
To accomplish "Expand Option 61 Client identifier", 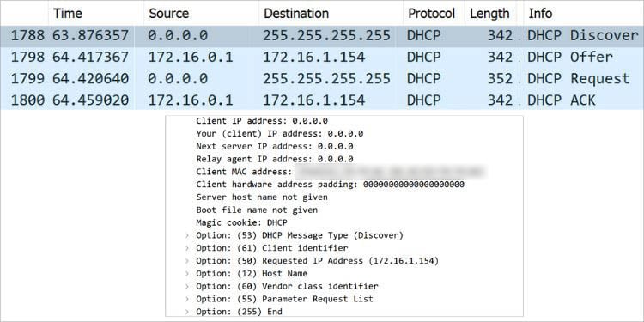I will (x=187, y=248).
